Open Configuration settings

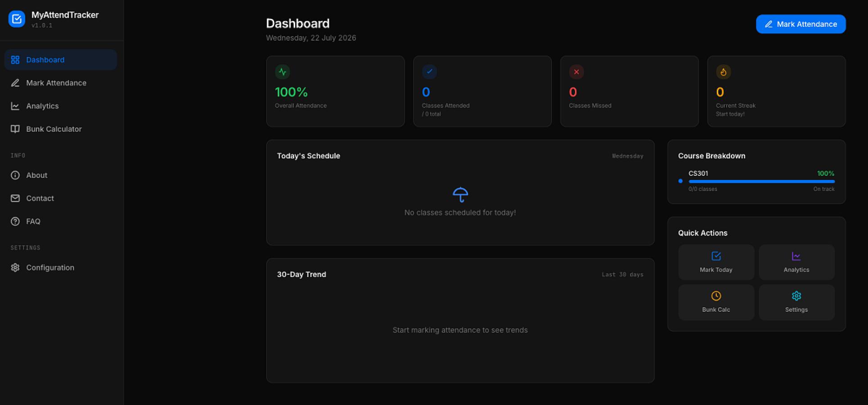61,267
